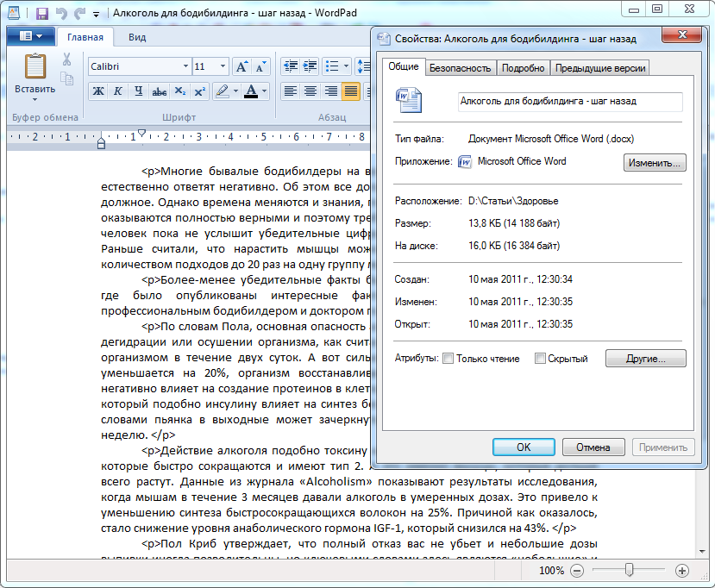Click the 'Изменить...' button
This screenshot has height=588, width=715.
[x=655, y=162]
